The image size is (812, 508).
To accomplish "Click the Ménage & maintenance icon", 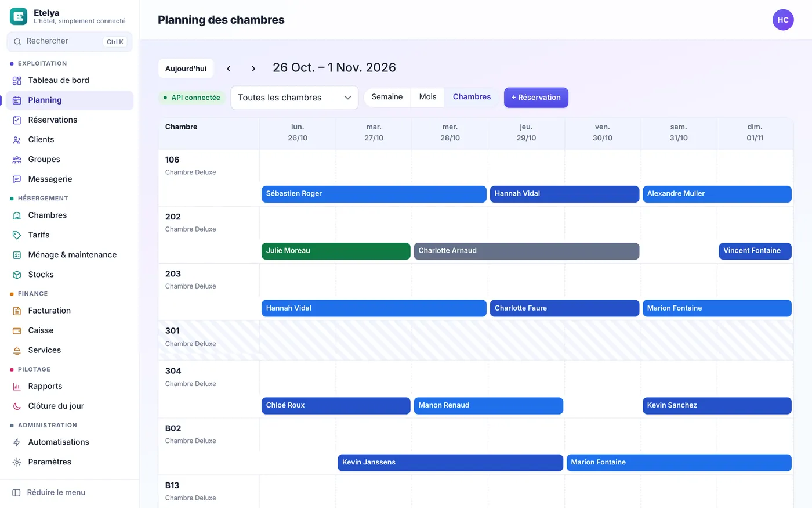I will coord(17,255).
